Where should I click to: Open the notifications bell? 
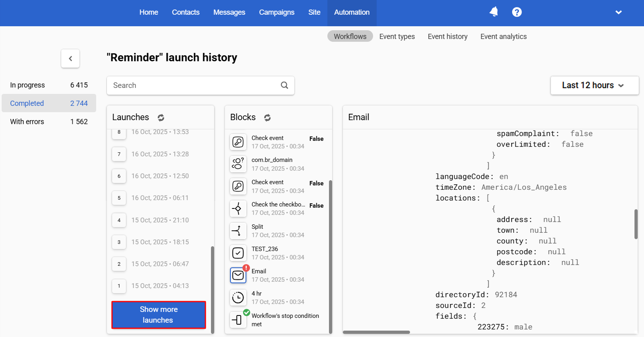click(x=494, y=12)
